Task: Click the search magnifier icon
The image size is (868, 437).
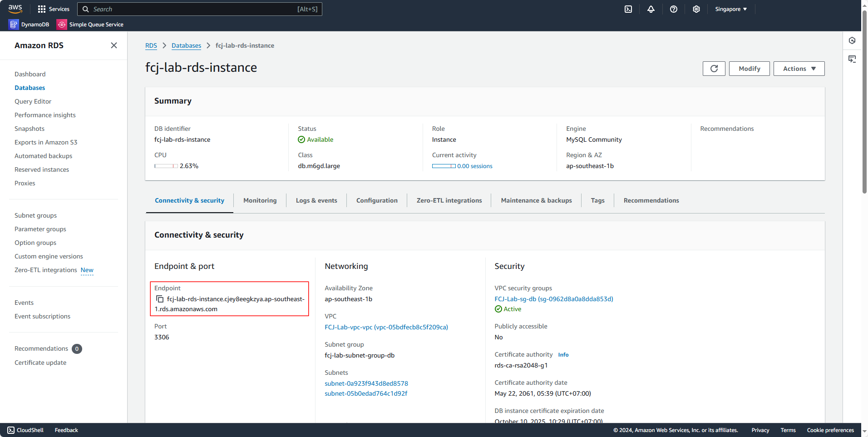Action: pos(85,9)
